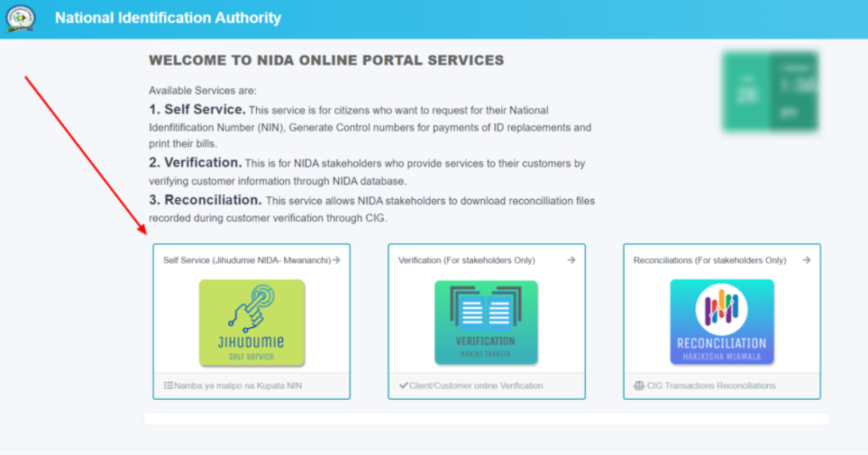Open the Reconciliations (For stakeholders Only) heading
Image resolution: width=868 pixels, height=455 pixels.
click(709, 260)
